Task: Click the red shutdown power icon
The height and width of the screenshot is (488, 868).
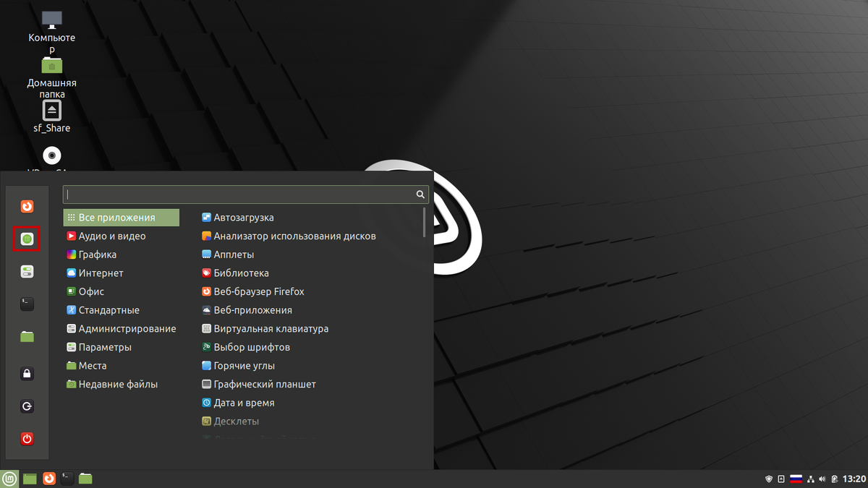Action: [x=27, y=439]
